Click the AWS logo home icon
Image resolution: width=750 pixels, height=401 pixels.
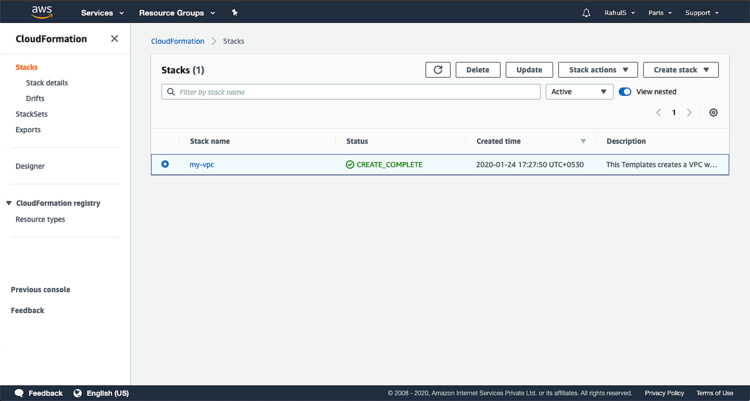point(41,12)
